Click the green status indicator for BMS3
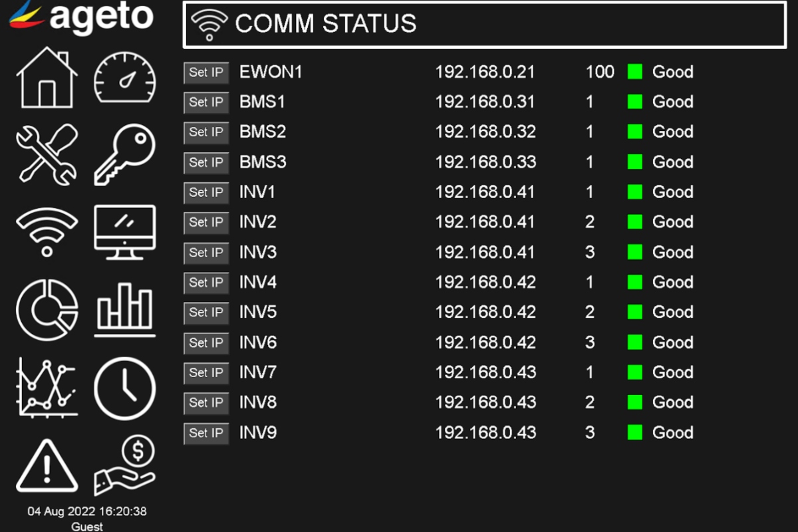This screenshot has height=532, width=798. 635,162
